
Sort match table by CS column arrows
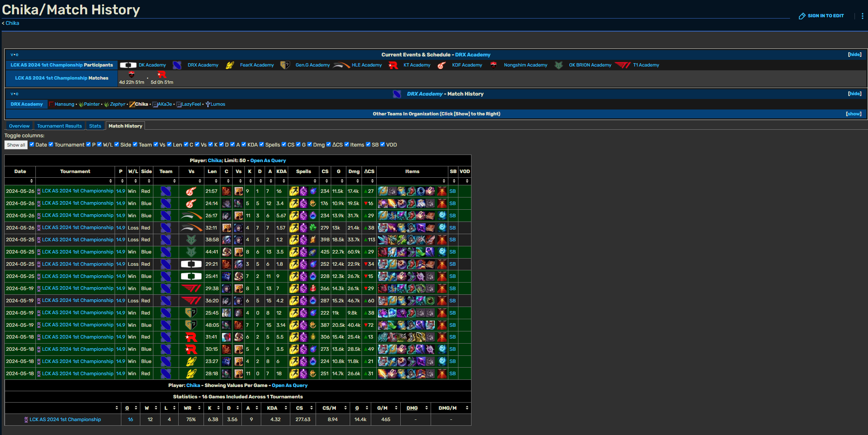point(327,181)
